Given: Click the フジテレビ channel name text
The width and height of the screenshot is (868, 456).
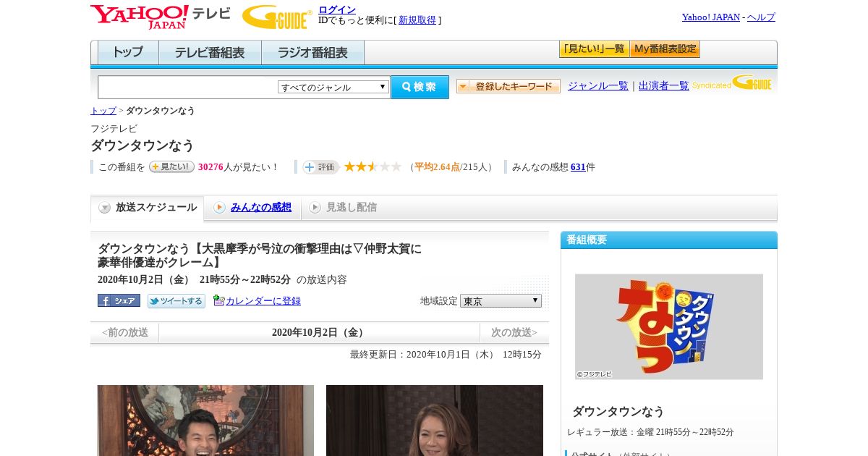Looking at the screenshot, I should point(114,129).
